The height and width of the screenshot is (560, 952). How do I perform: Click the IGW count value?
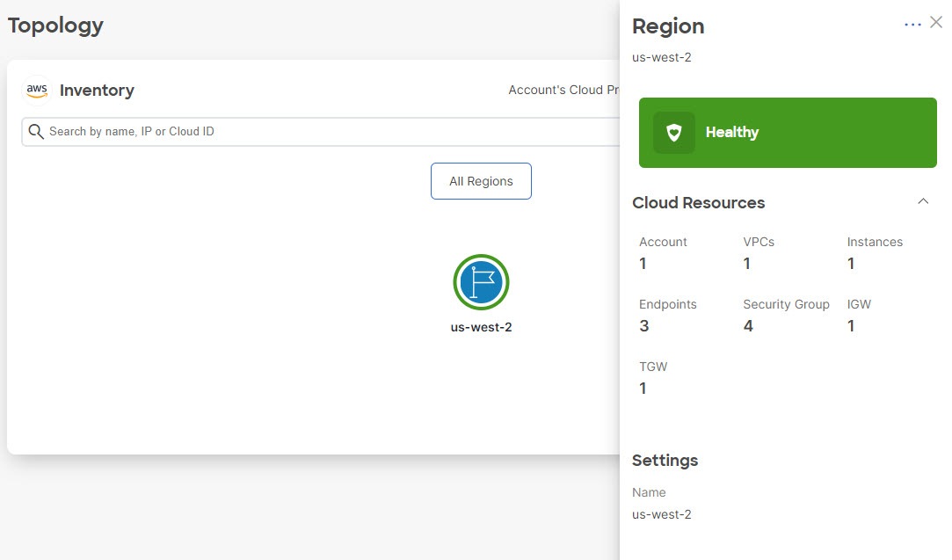coord(851,326)
